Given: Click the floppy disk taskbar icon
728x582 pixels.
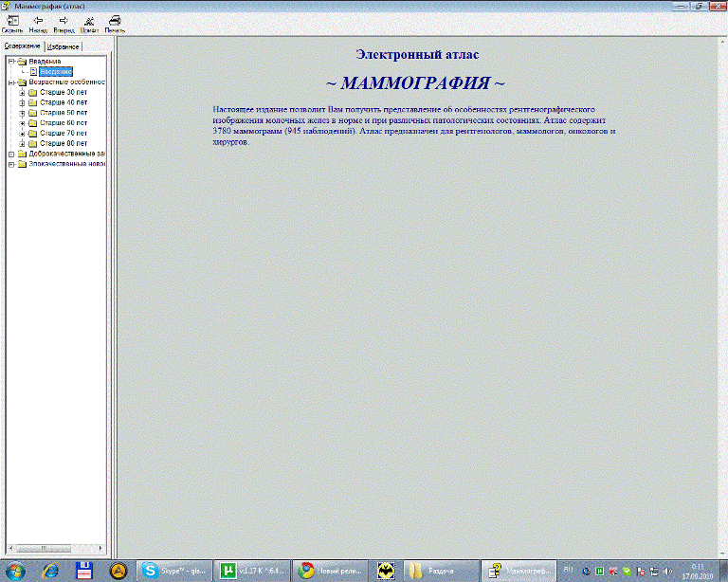Looking at the screenshot, I should point(84,571).
